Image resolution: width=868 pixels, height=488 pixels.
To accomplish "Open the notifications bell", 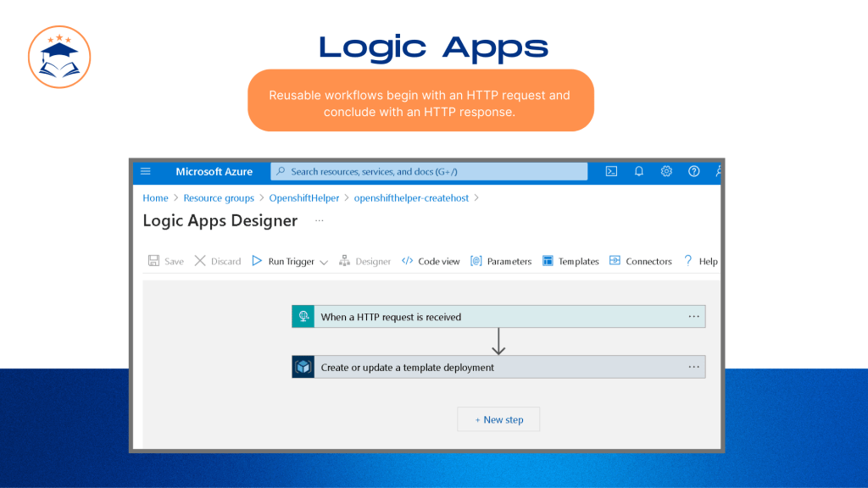I will tap(639, 171).
